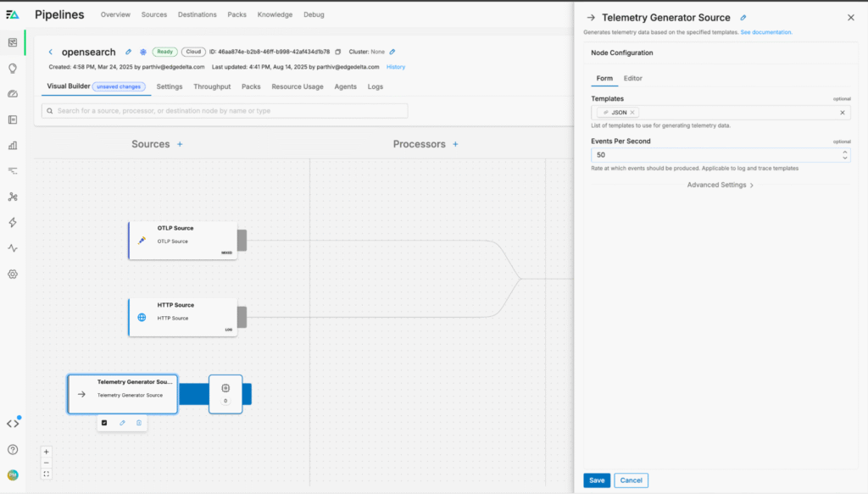The image size is (868, 494).
Task: Save the node configuration
Action: 597,480
